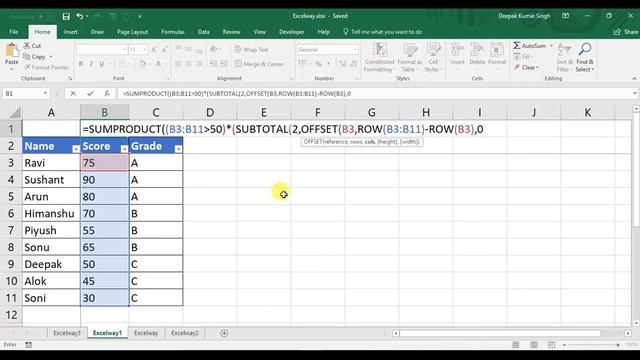This screenshot has width=640, height=360.
Task: Click the Copy icon
Action: [27, 56]
